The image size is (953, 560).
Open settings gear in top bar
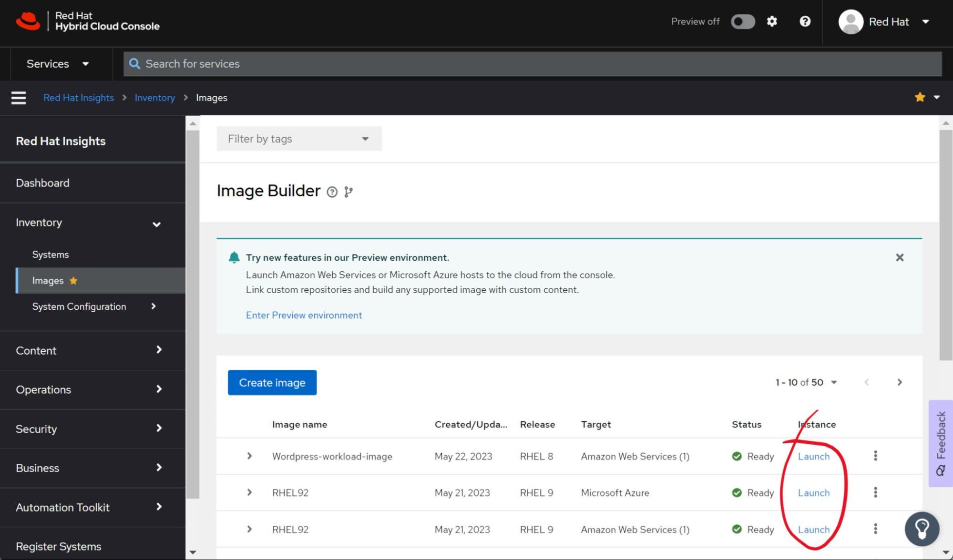click(772, 21)
